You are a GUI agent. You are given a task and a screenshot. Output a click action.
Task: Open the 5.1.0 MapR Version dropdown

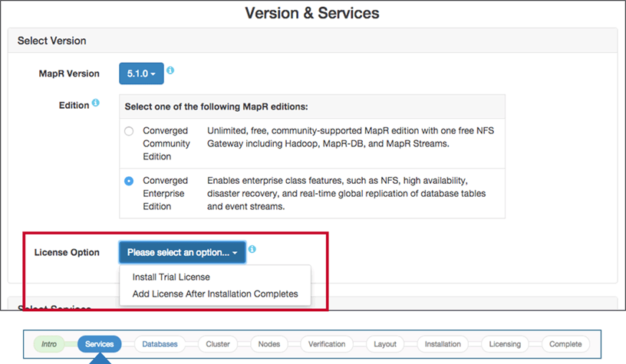(x=141, y=74)
